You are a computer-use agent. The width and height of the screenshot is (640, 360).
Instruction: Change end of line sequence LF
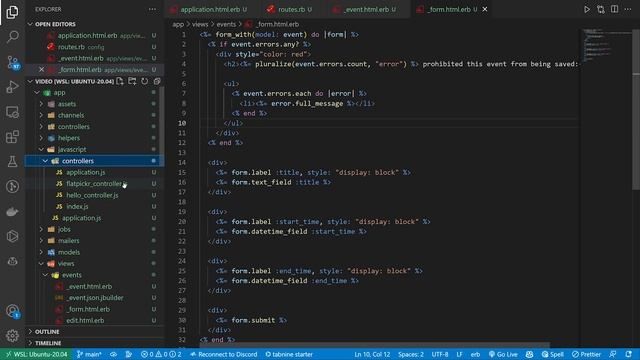pos(460,354)
